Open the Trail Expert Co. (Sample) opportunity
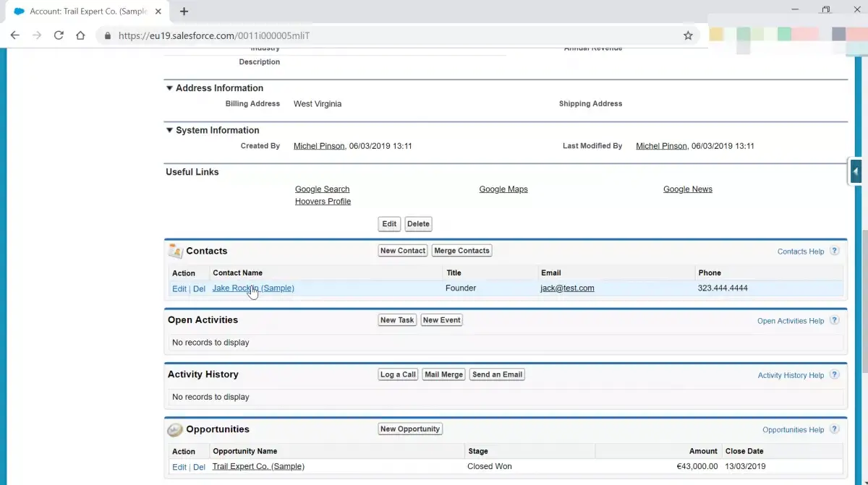The image size is (868, 485). (x=258, y=467)
